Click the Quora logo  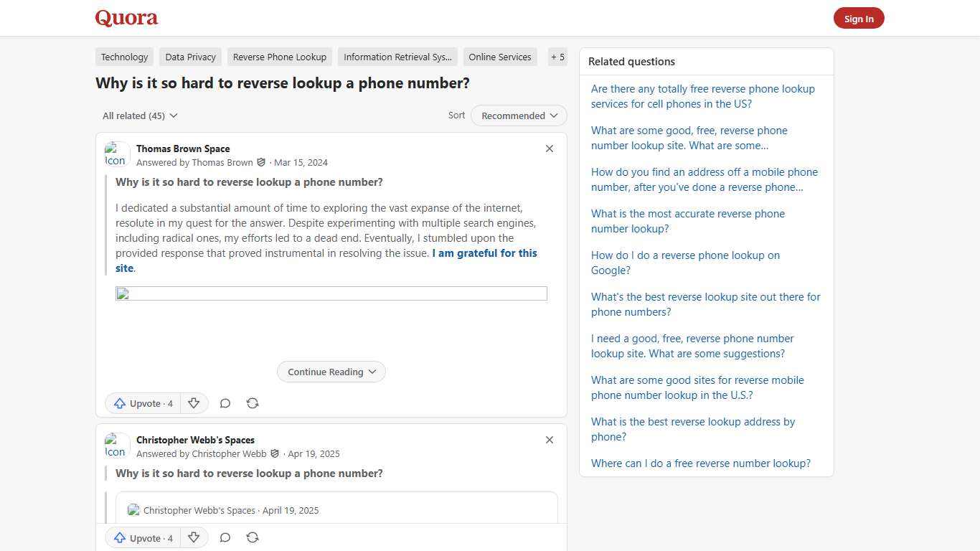(126, 18)
